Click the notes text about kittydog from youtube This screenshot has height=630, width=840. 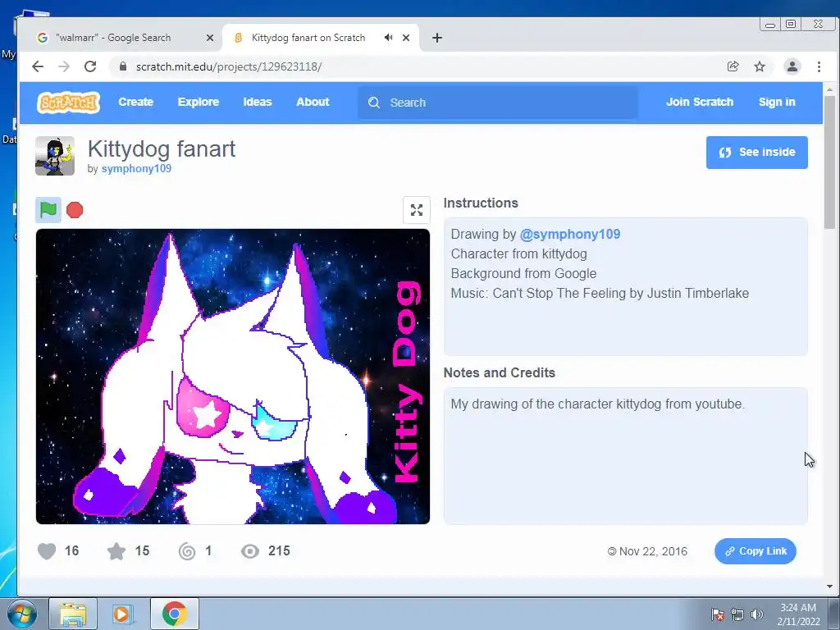pos(598,404)
